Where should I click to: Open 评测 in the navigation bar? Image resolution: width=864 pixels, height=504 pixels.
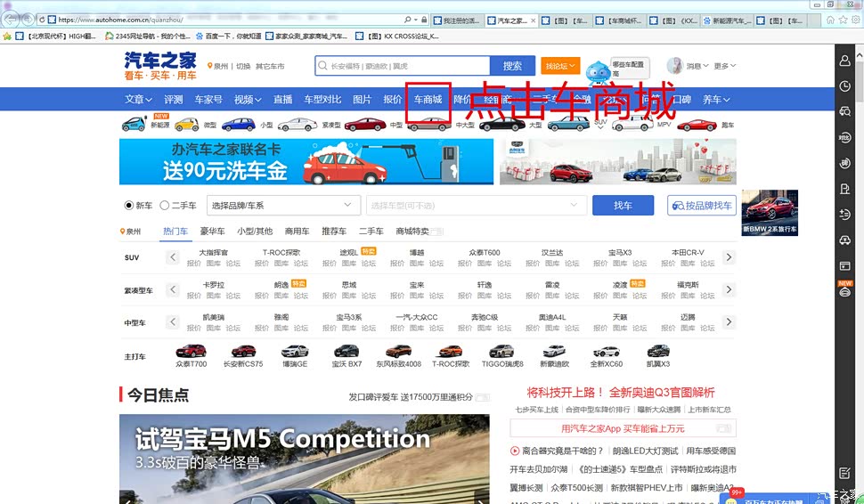[x=173, y=99]
